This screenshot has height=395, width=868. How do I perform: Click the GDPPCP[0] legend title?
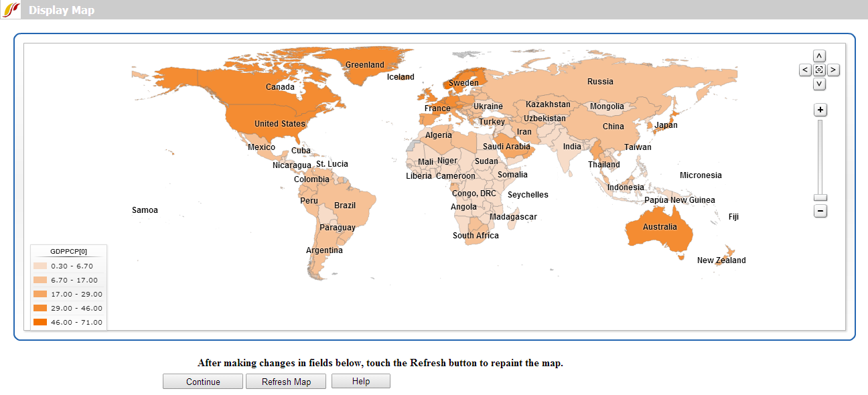click(68, 252)
